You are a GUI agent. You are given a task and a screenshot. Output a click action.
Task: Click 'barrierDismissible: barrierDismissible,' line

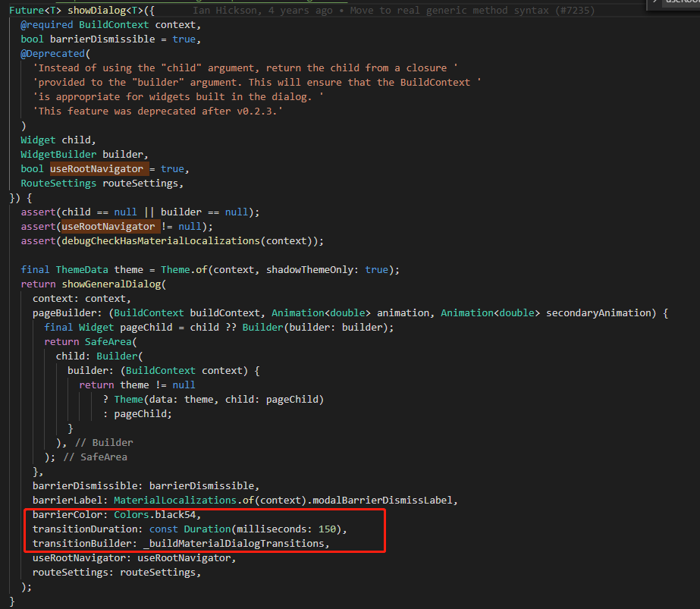coord(146,486)
